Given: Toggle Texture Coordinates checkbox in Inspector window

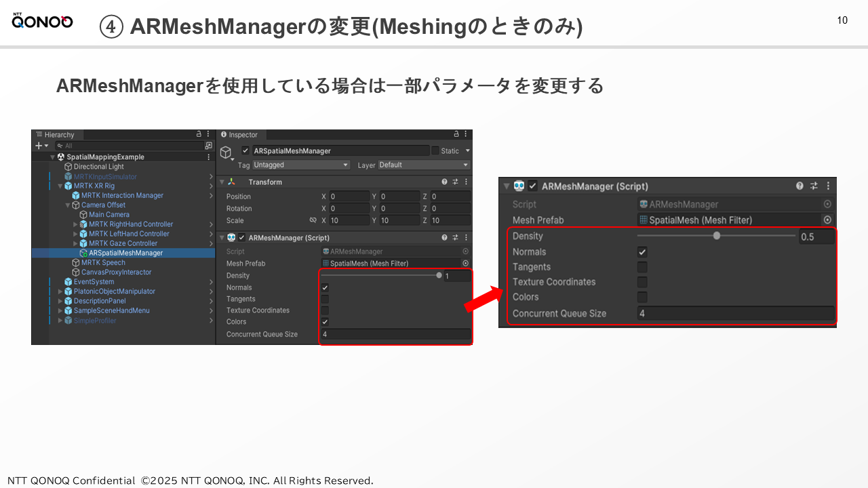Looking at the screenshot, I should (325, 310).
